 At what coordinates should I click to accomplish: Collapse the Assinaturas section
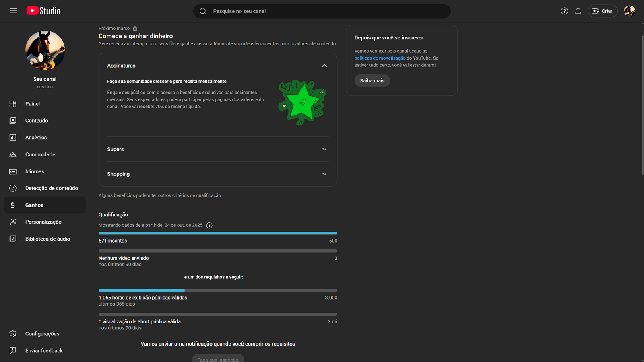pyautogui.click(x=324, y=66)
